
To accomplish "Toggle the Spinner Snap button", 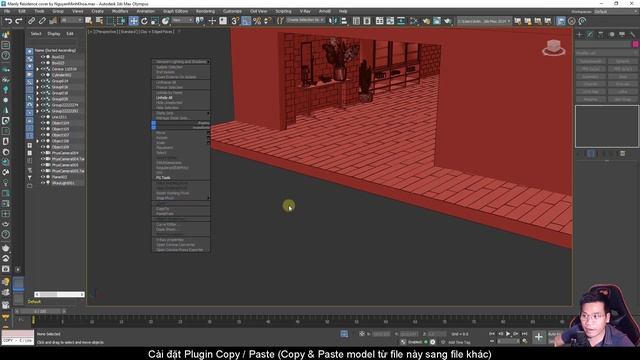I will (268, 21).
